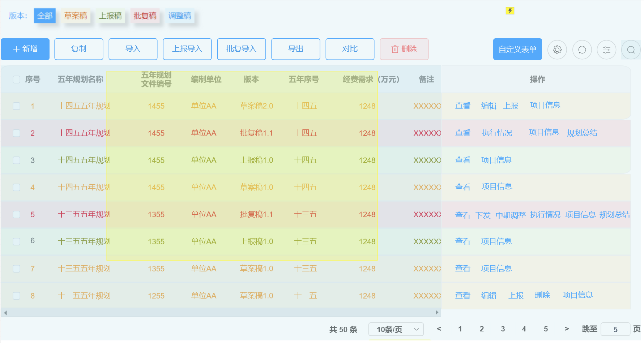Go to page 3
Image resolution: width=644 pixels, height=343 pixels.
503,329
